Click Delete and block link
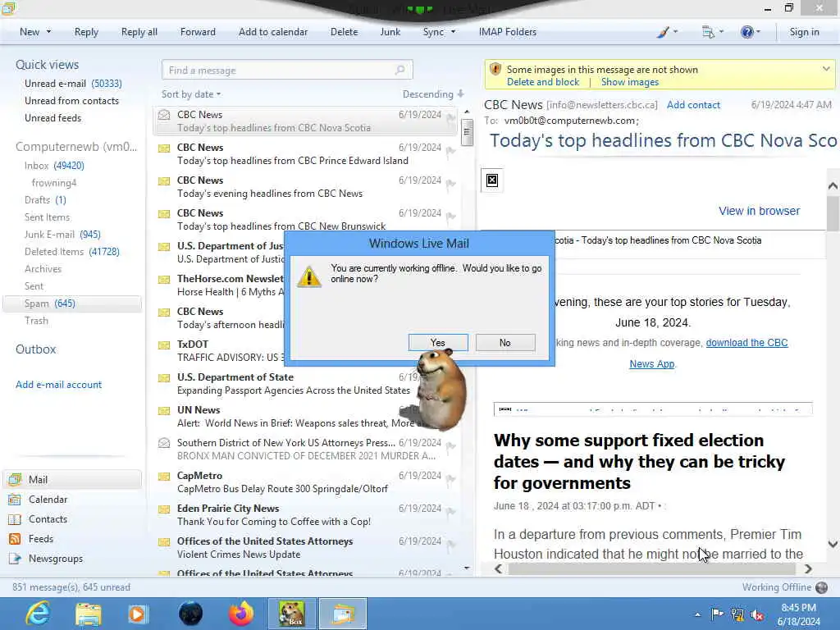This screenshot has height=630, width=840. (543, 82)
